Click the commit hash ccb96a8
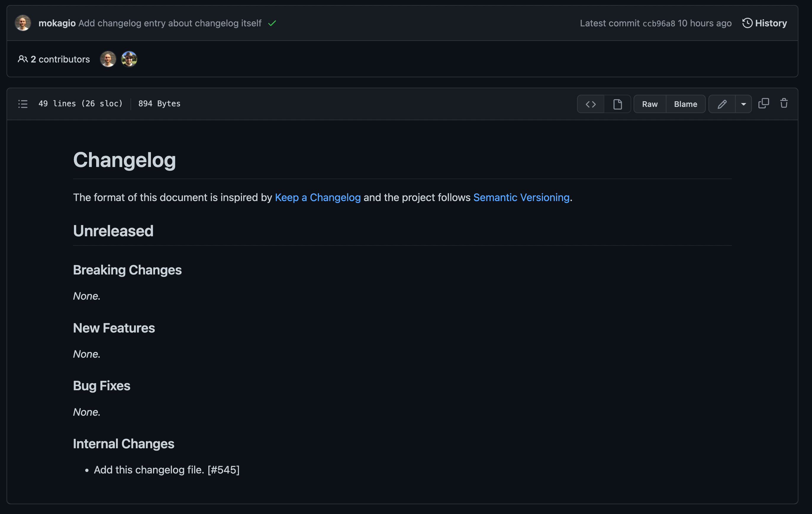 [659, 24]
